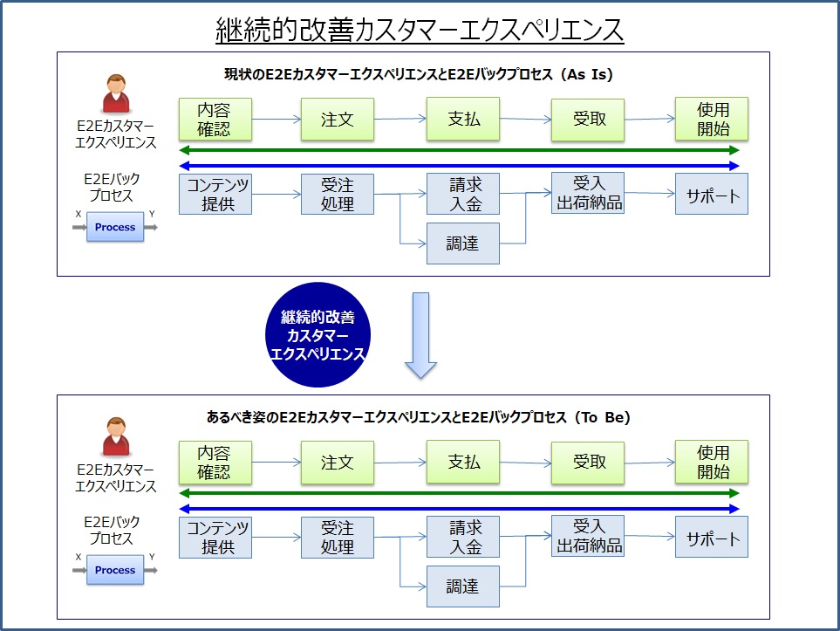Screen dimensions: 840x631
Task: Select 調達 box in As Is panel
Action: pos(463,243)
